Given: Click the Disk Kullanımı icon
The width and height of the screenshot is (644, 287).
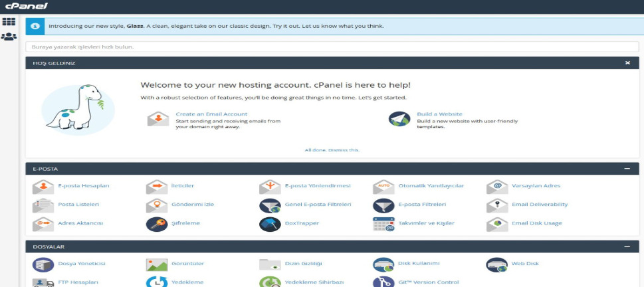Looking at the screenshot, I should [383, 265].
